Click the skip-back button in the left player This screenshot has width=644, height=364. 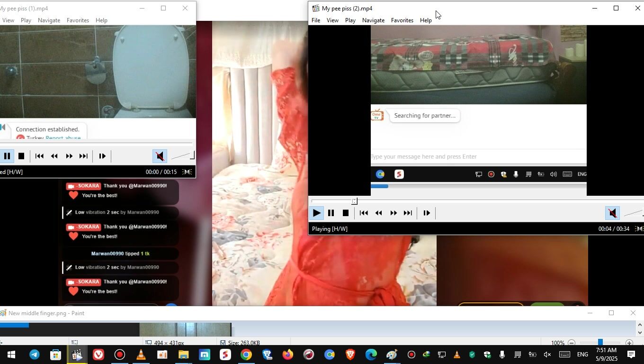[x=40, y=156]
